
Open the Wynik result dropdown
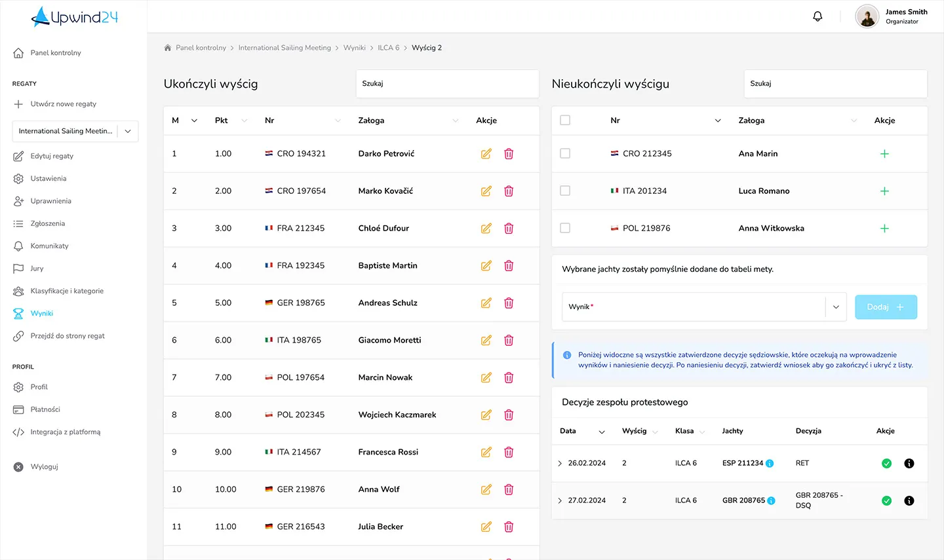pos(704,307)
